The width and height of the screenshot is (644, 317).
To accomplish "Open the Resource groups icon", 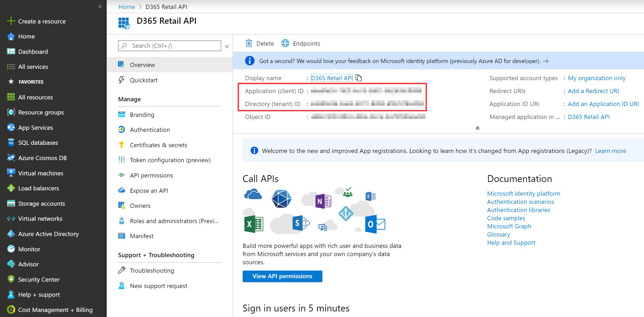I will point(11,112).
